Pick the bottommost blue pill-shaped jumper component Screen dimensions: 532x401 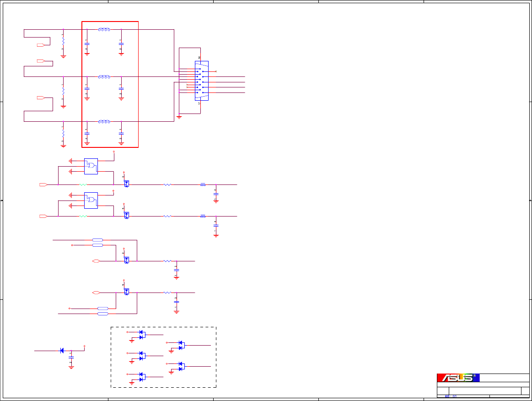[103, 314]
